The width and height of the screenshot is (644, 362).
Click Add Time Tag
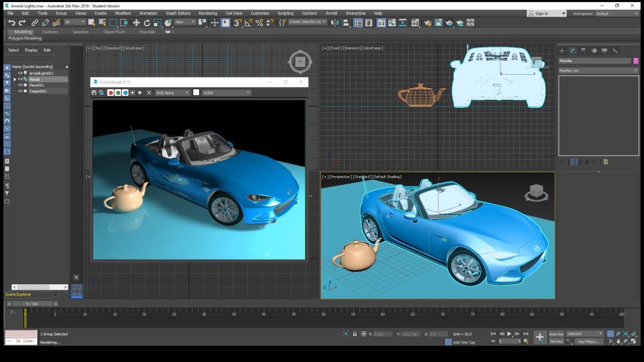[463, 342]
